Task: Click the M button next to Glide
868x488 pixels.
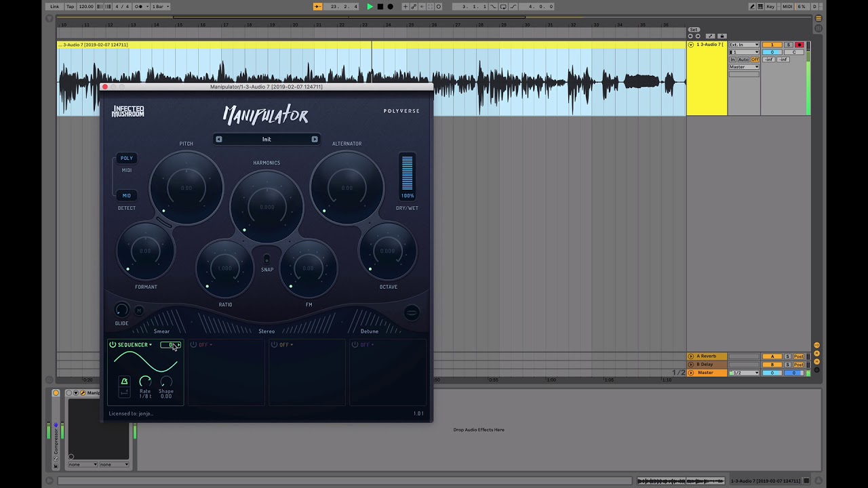Action: 139,310
